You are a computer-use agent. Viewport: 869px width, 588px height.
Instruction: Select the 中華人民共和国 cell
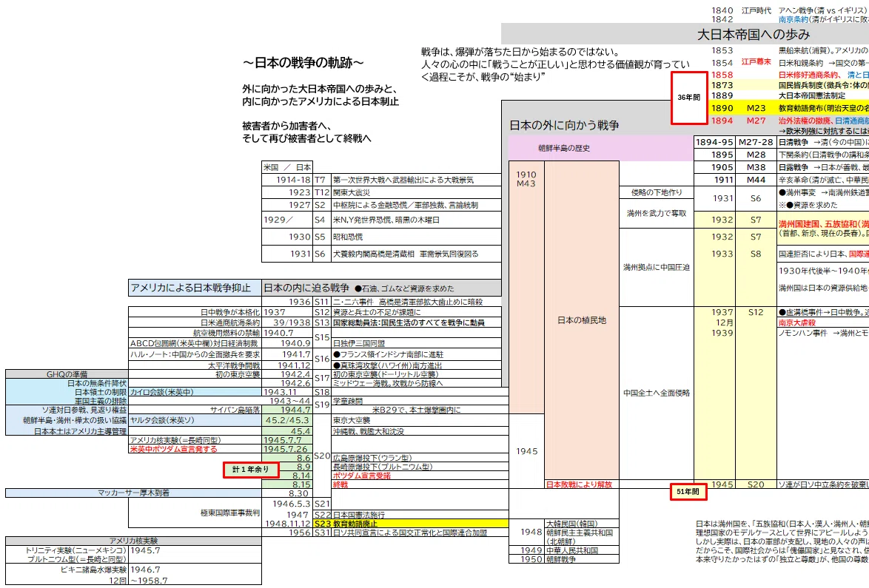[x=582, y=550]
